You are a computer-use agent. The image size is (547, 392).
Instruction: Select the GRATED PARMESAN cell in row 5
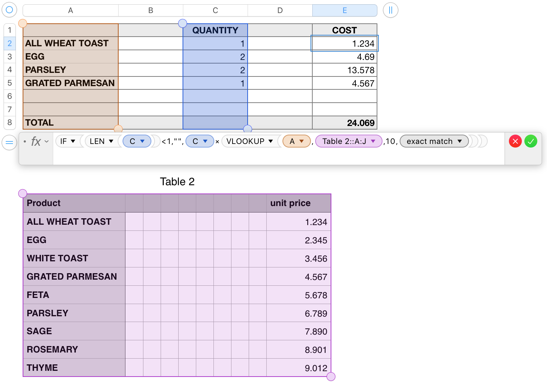click(71, 83)
